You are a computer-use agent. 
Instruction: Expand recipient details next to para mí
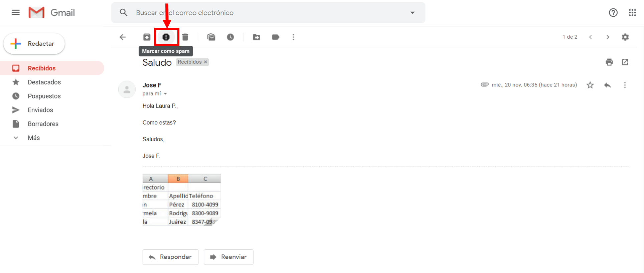(x=165, y=94)
